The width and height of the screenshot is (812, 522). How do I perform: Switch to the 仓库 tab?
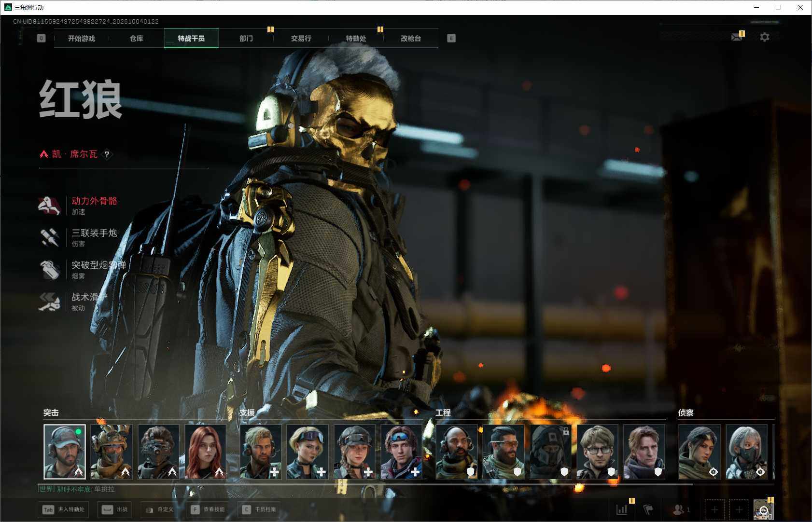click(x=137, y=38)
